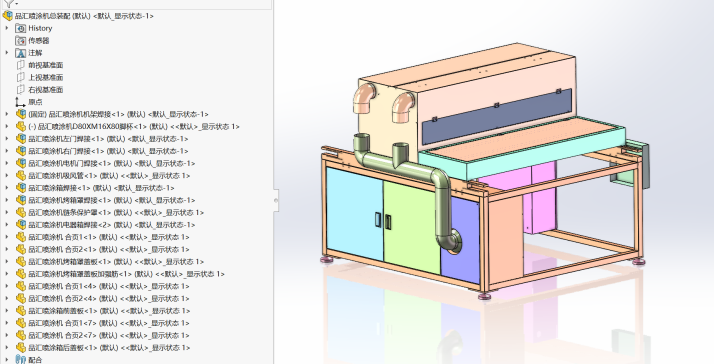Select the 传感器 sensors folder icon
The image size is (714, 364).
pos(20,41)
